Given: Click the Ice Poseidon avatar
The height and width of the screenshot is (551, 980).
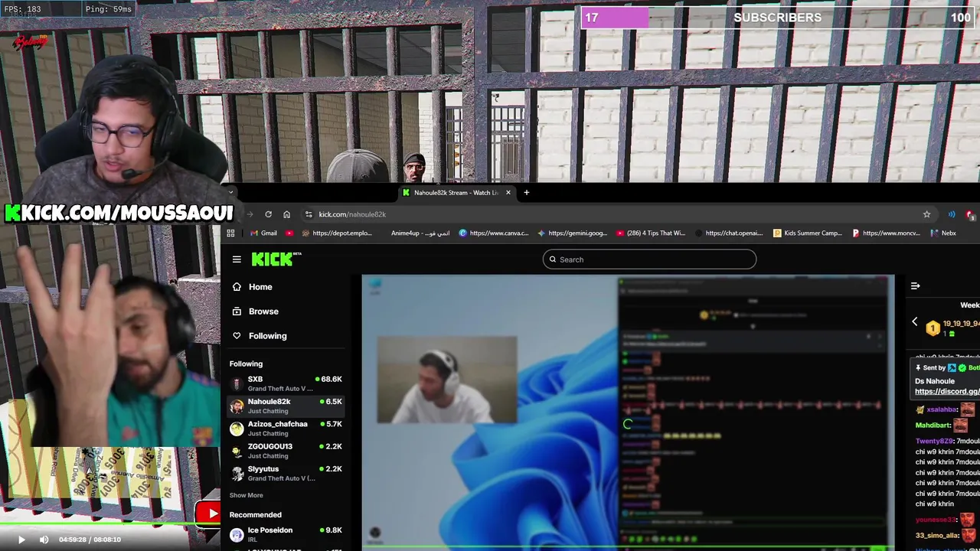Looking at the screenshot, I should [x=237, y=534].
